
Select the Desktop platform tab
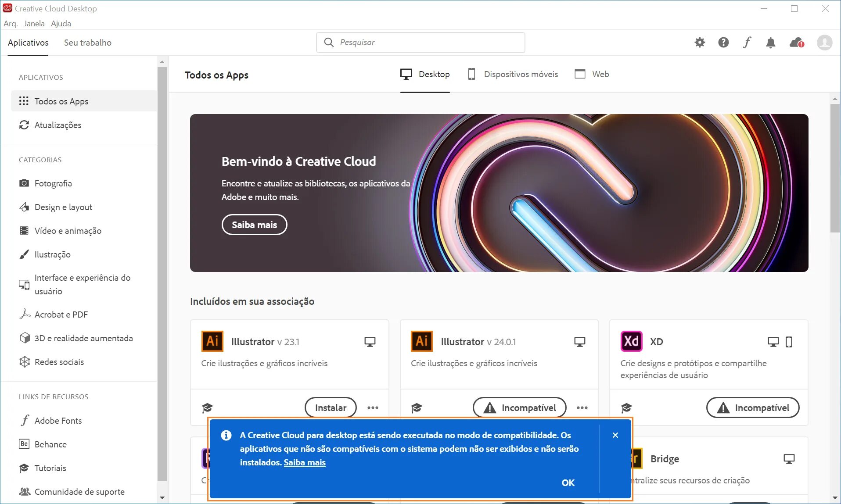click(x=425, y=74)
